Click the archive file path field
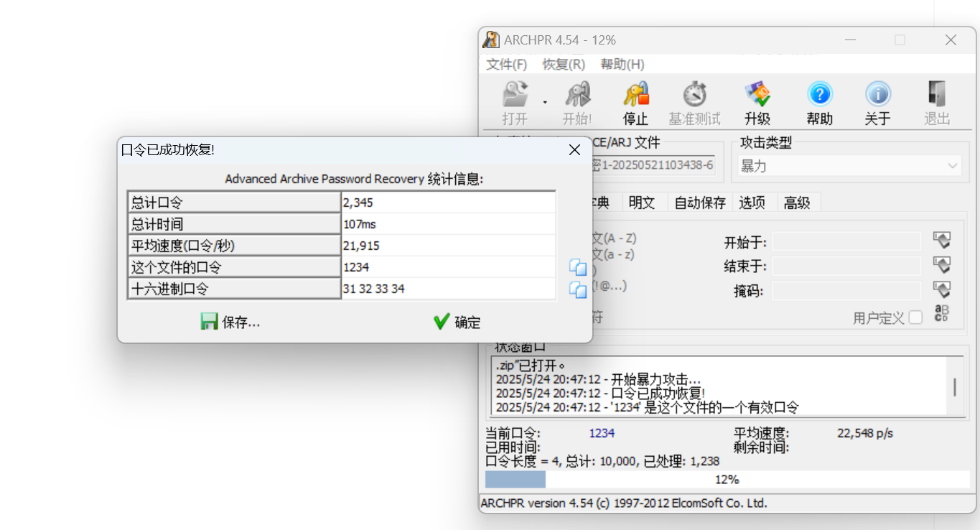Image resolution: width=980 pixels, height=530 pixels. 653,166
